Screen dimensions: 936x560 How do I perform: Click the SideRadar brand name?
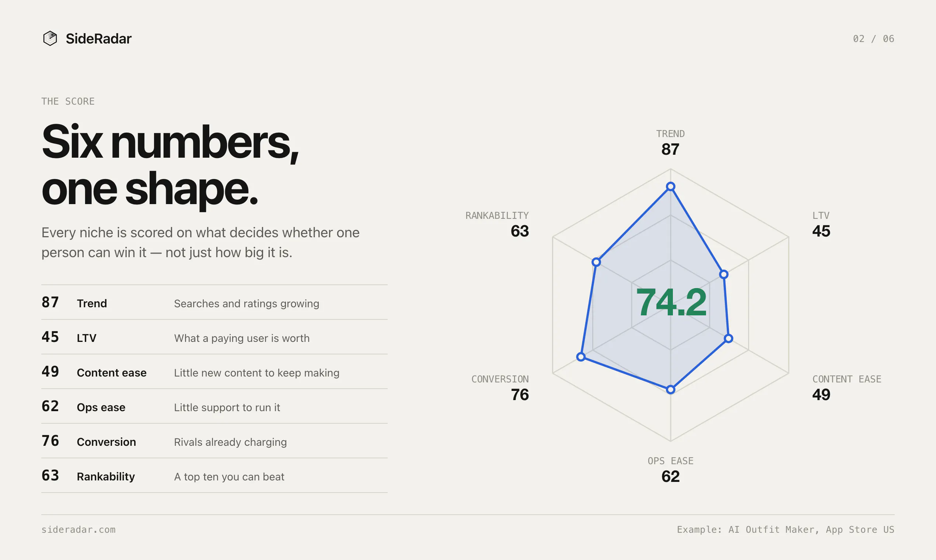click(x=98, y=38)
